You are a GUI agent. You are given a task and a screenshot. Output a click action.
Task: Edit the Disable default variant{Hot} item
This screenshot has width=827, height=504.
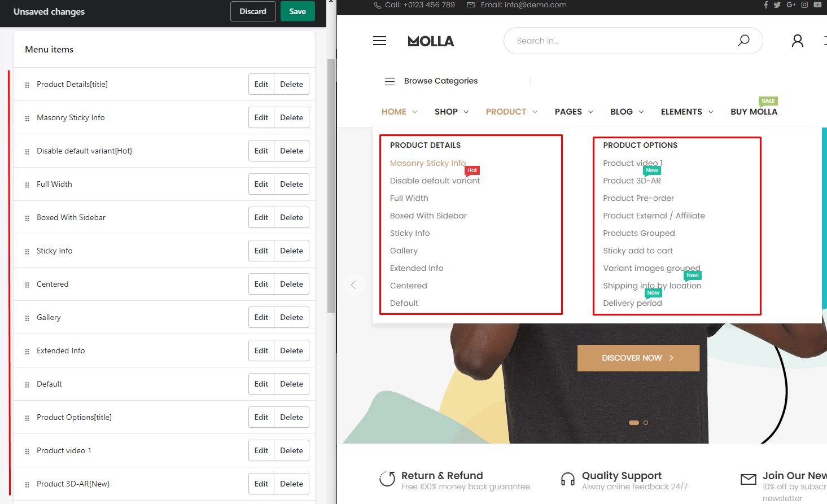261,151
